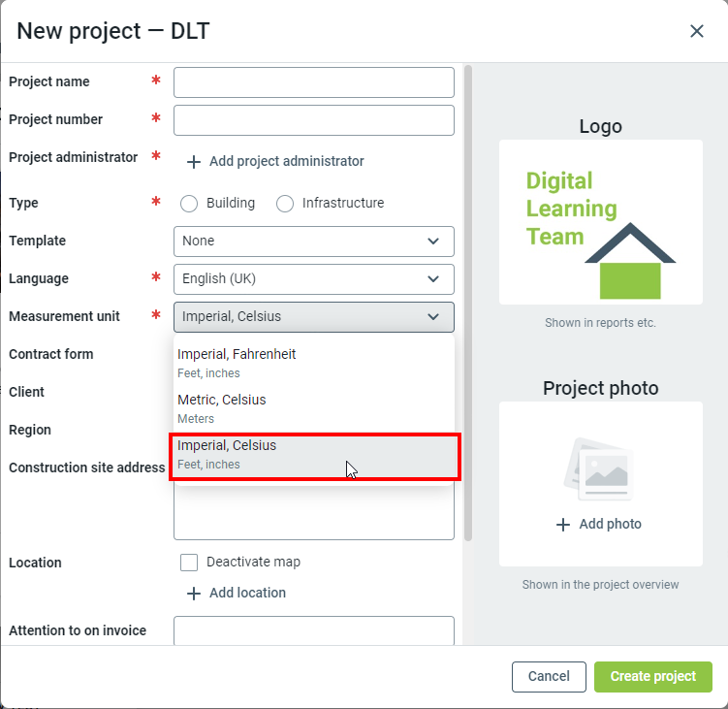
Task: Click the plus icon beside Add location
Action: [x=194, y=593]
